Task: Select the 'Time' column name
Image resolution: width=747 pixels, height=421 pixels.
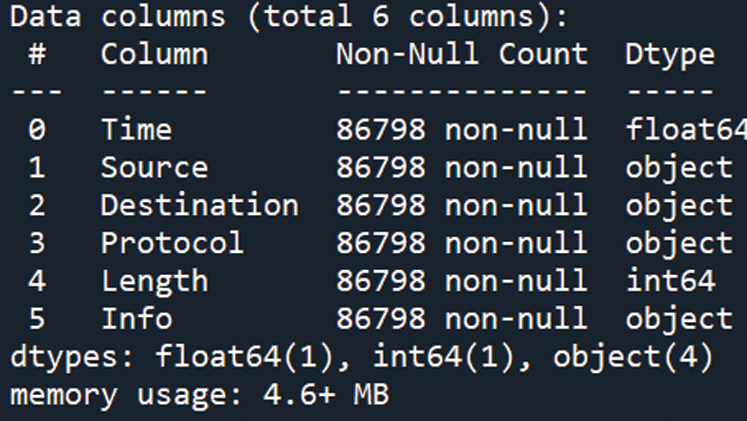Action: [136, 129]
